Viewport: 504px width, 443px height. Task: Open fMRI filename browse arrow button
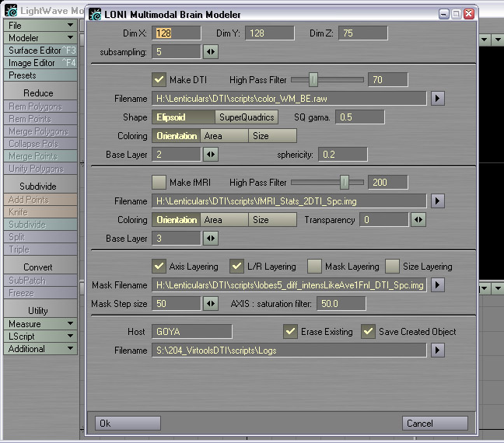click(437, 201)
